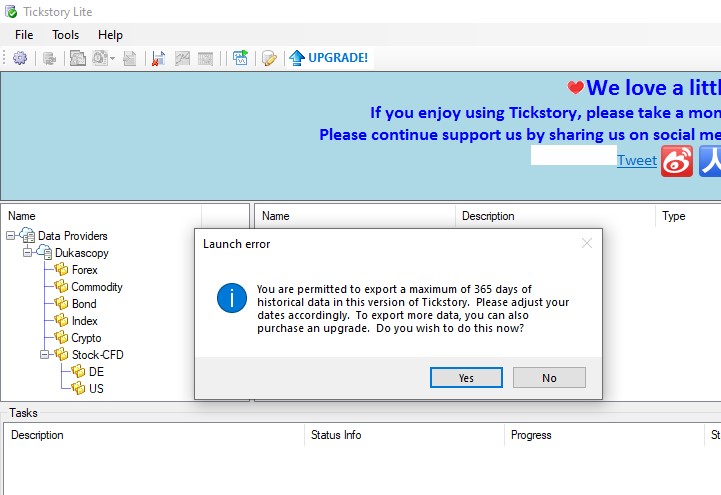
Task: Click the save-with-red-X toolbar icon
Action: tap(159, 58)
